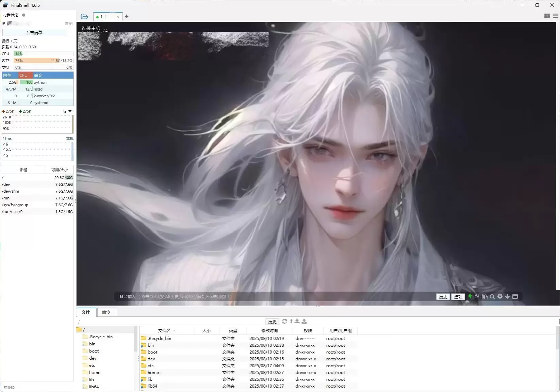560x392 pixels.
Task: Sort processes by 内存 column
Action: (x=10, y=76)
